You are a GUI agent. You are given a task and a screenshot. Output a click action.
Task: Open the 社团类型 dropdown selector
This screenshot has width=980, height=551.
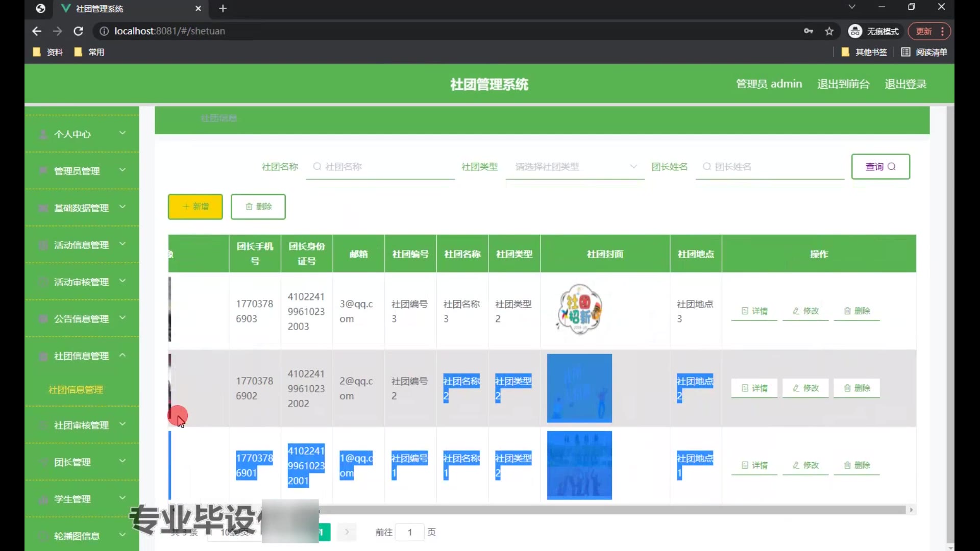click(575, 167)
